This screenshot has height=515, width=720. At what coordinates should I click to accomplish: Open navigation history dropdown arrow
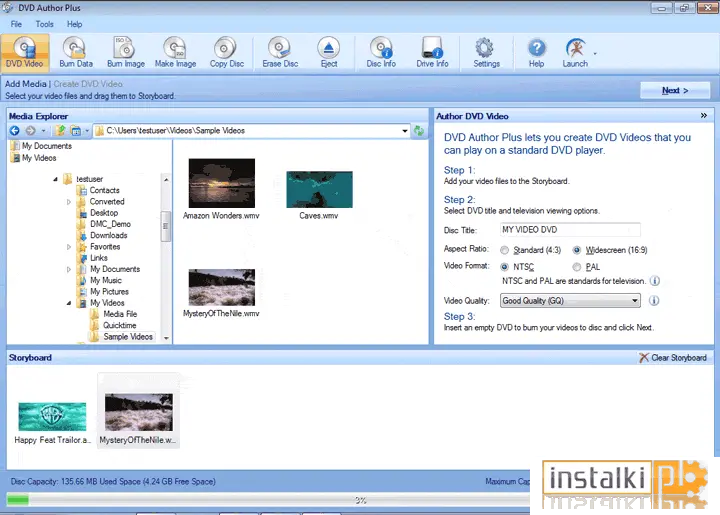click(x=43, y=131)
